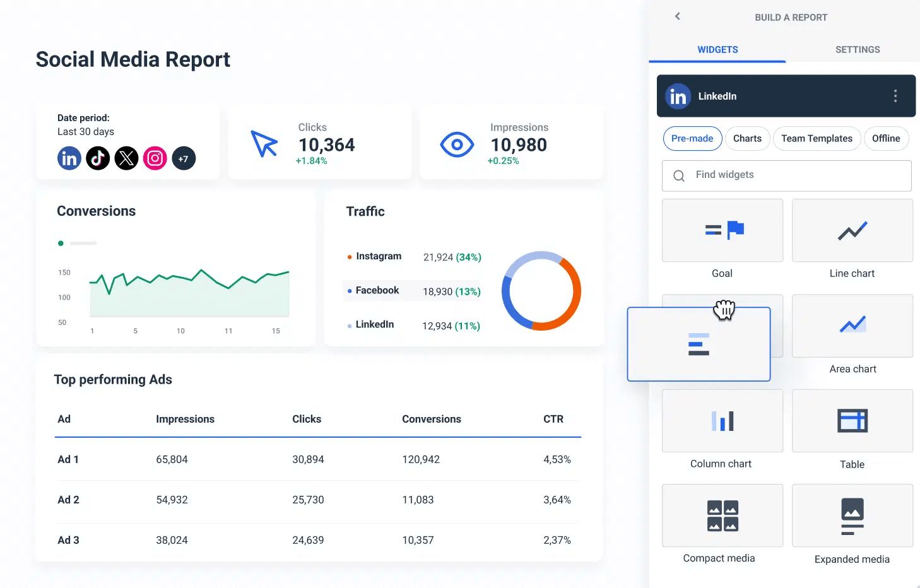This screenshot has height=588, width=920.
Task: Toggle the green Conversions series legend
Action: point(61,243)
